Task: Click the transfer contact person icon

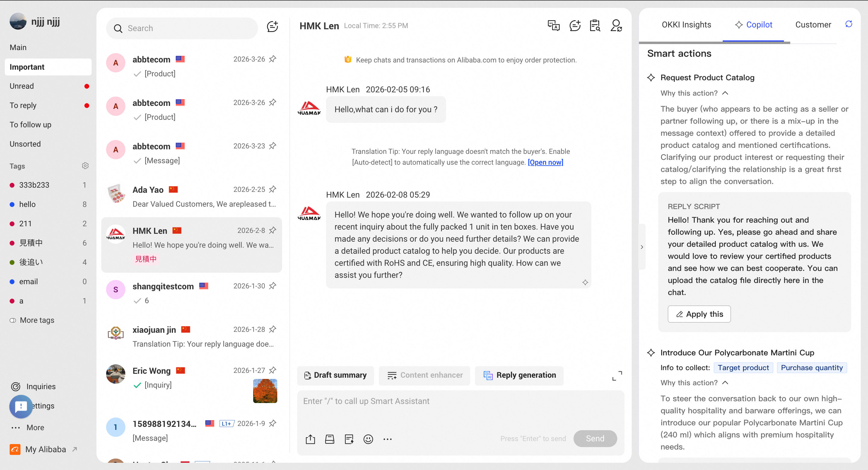Action: pyautogui.click(x=616, y=26)
